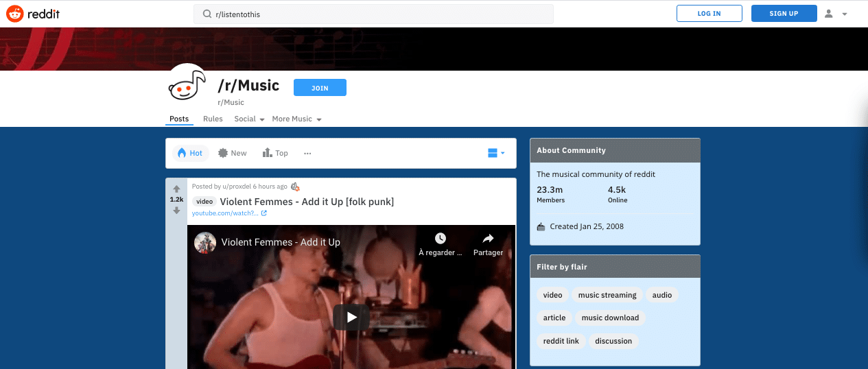The height and width of the screenshot is (369, 868).
Task: Open more sort options ellipsis
Action: (307, 153)
